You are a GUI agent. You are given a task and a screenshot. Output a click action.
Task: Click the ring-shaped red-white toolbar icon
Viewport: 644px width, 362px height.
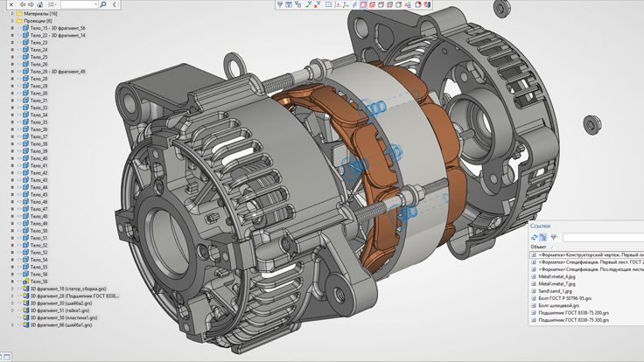(418, 4)
